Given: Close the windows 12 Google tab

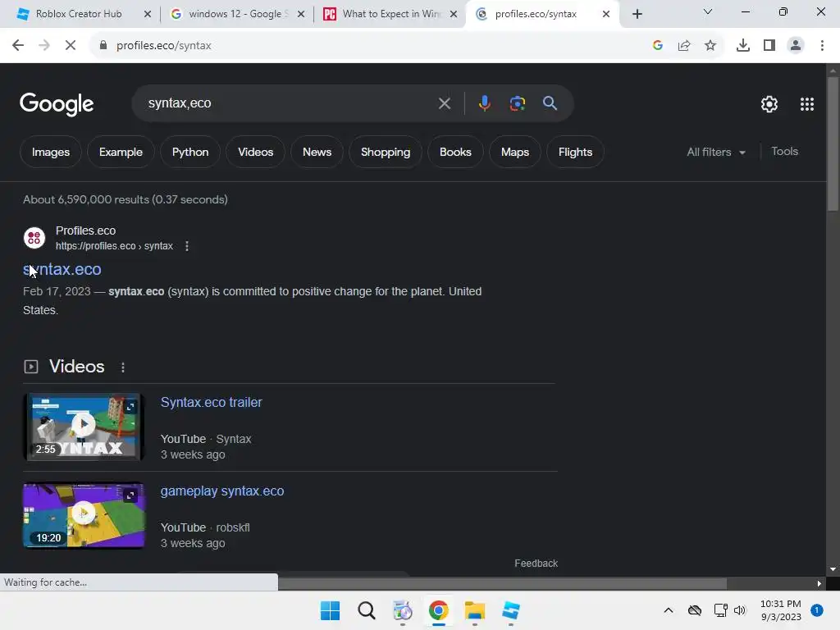Looking at the screenshot, I should [301, 15].
